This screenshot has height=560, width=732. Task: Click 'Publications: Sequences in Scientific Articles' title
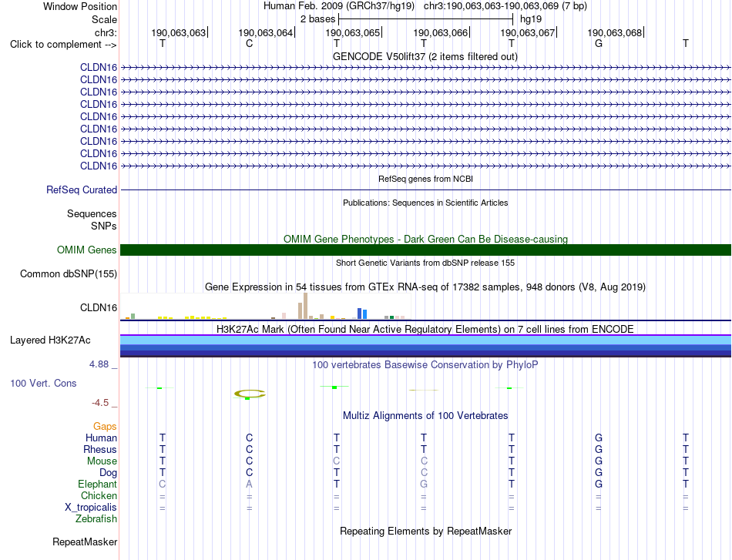click(x=425, y=203)
